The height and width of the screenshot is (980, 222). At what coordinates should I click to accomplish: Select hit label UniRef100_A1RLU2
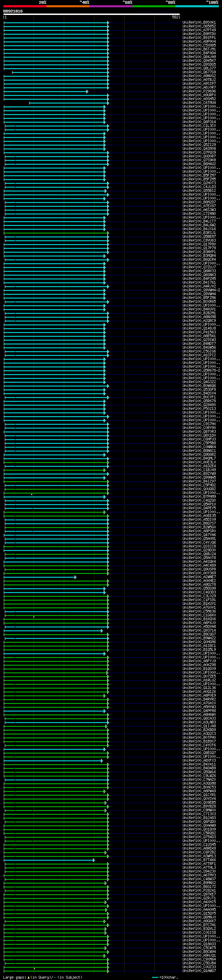[x=199, y=680]
